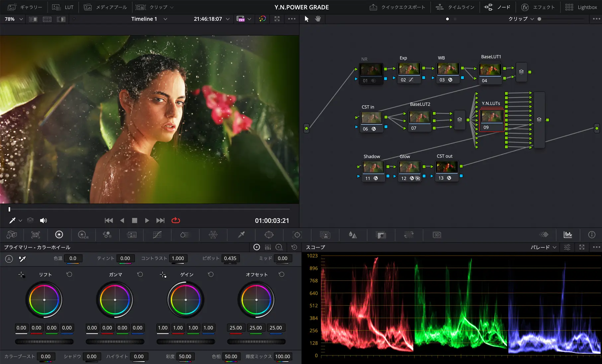This screenshot has height=364, width=602.
Task: Show the scopes panel icon
Action: 567,235
